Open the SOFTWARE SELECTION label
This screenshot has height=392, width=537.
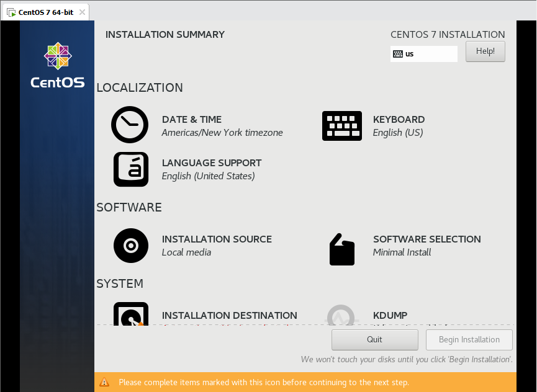pos(427,239)
